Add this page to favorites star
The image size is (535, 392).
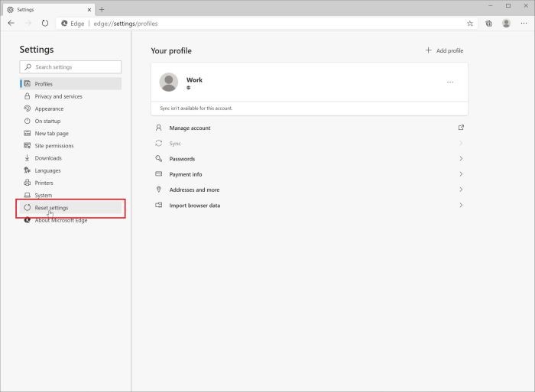[x=470, y=24]
